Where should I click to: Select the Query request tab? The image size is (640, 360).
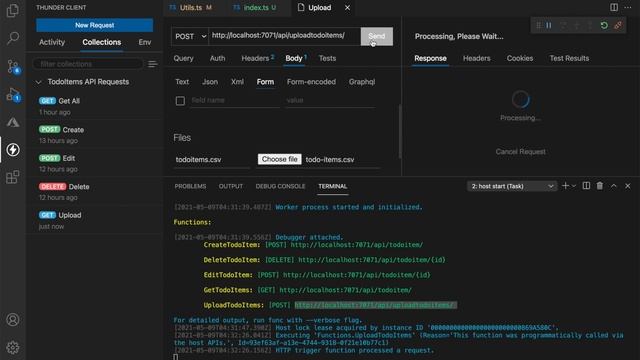(183, 58)
